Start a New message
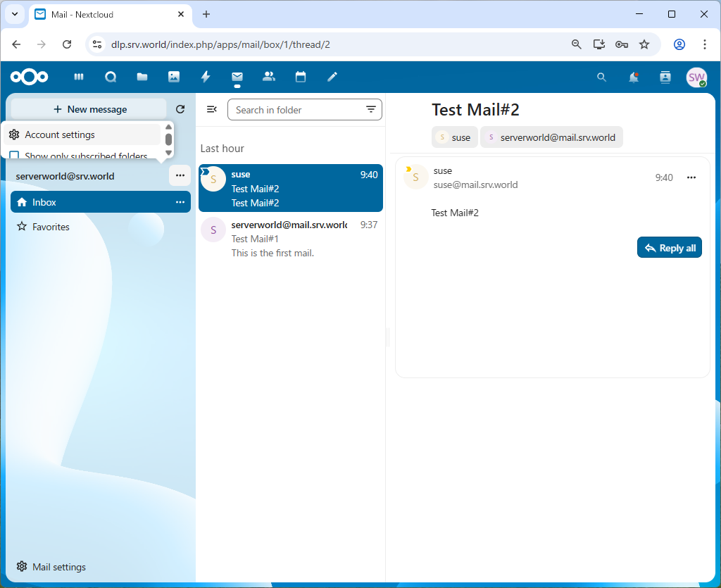The width and height of the screenshot is (721, 588). point(89,109)
